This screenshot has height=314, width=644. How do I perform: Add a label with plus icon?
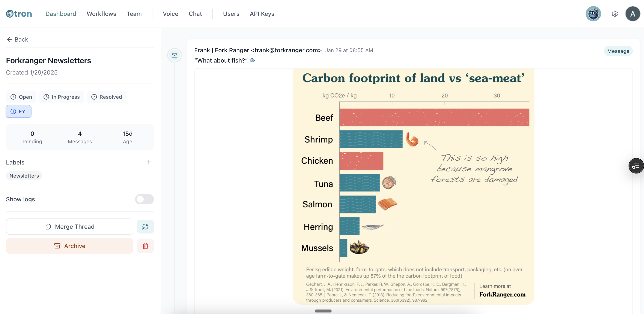149,162
